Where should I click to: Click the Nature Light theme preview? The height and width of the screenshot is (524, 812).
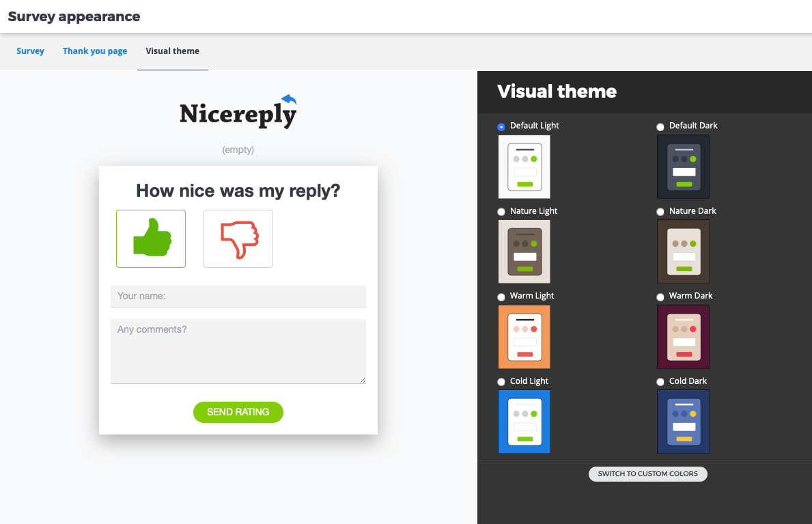point(524,251)
